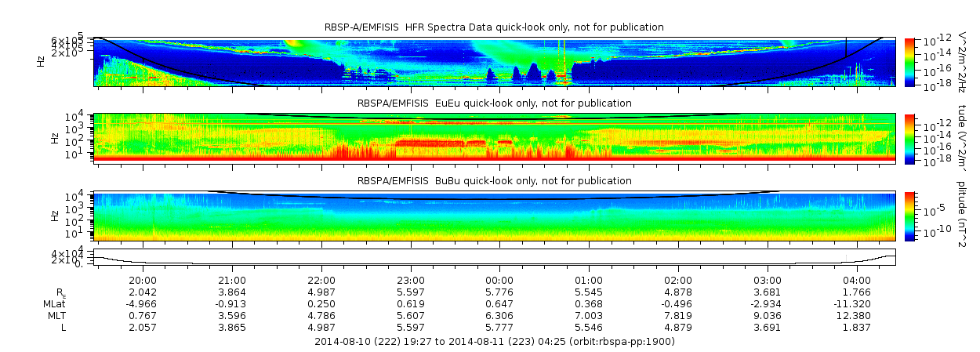The image size is (980, 352).
Task: Click the bottom line plot panel
Action: (x=495, y=257)
